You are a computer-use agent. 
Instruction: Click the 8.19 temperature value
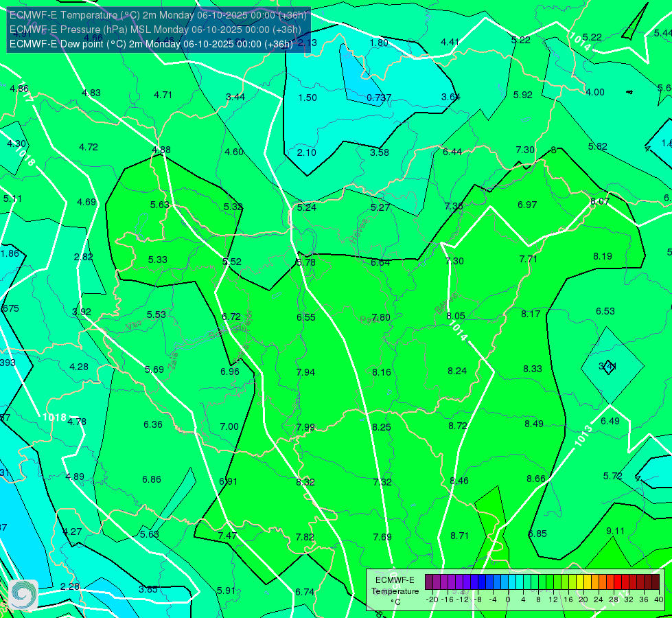(x=603, y=256)
